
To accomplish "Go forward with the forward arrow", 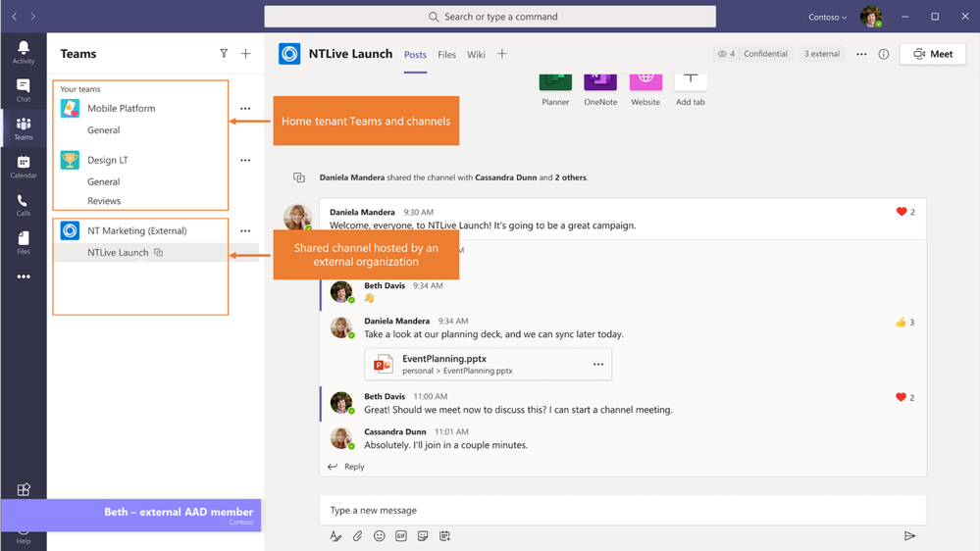I will [33, 17].
